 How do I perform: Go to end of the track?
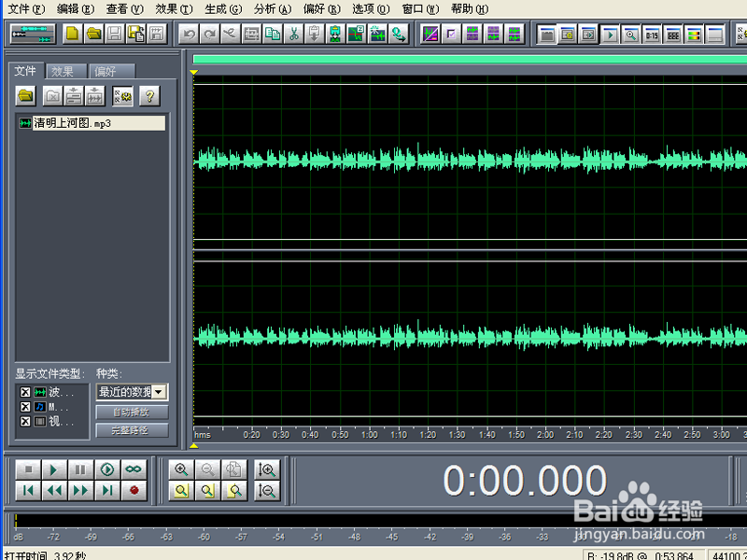tap(107, 491)
